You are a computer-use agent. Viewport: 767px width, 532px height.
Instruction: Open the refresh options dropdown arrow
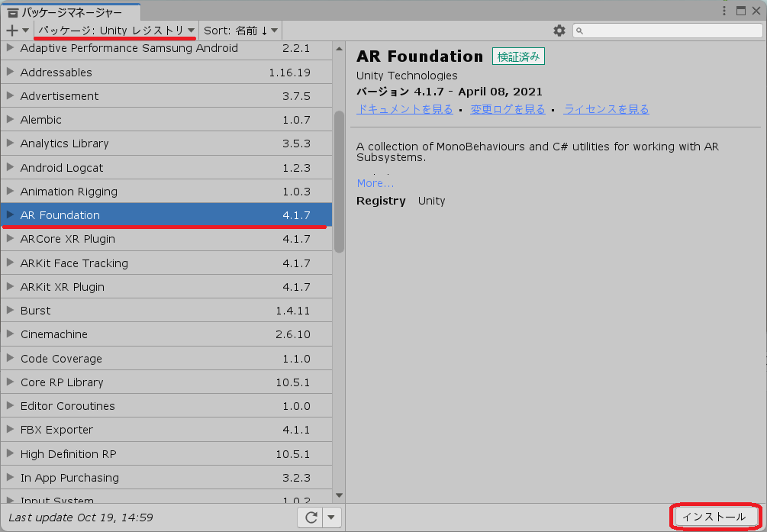(x=331, y=517)
